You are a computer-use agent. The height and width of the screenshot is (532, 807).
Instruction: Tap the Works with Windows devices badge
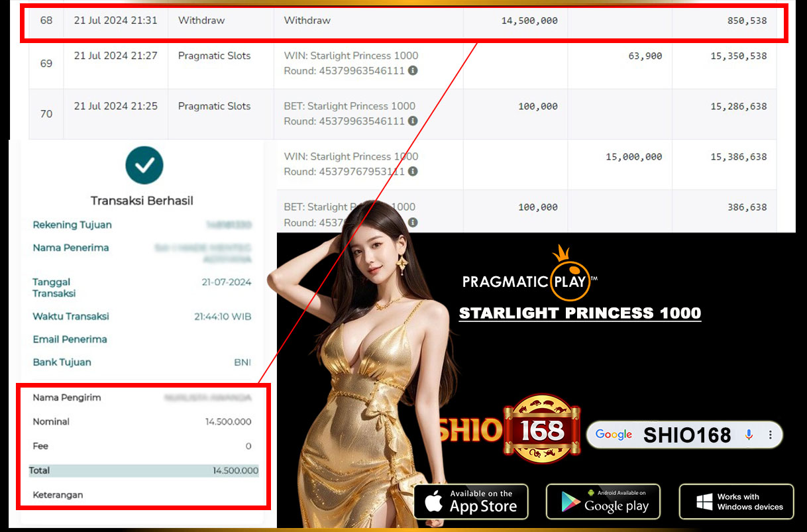(x=736, y=502)
